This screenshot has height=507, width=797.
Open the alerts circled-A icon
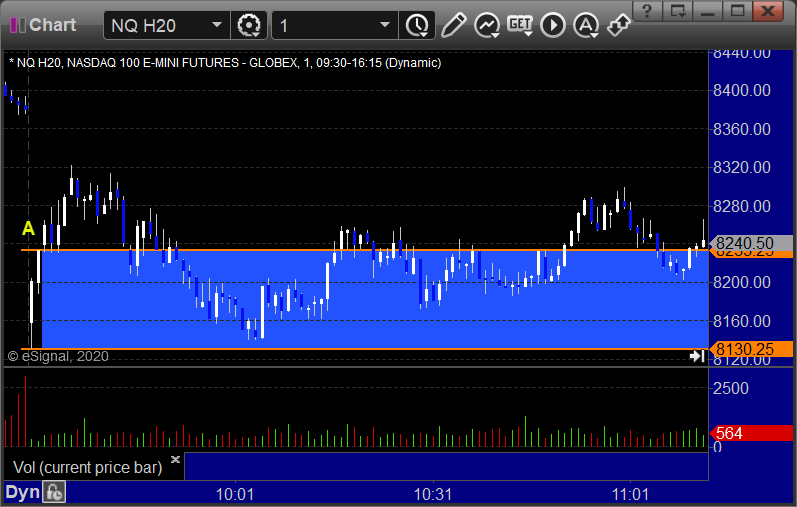click(586, 25)
